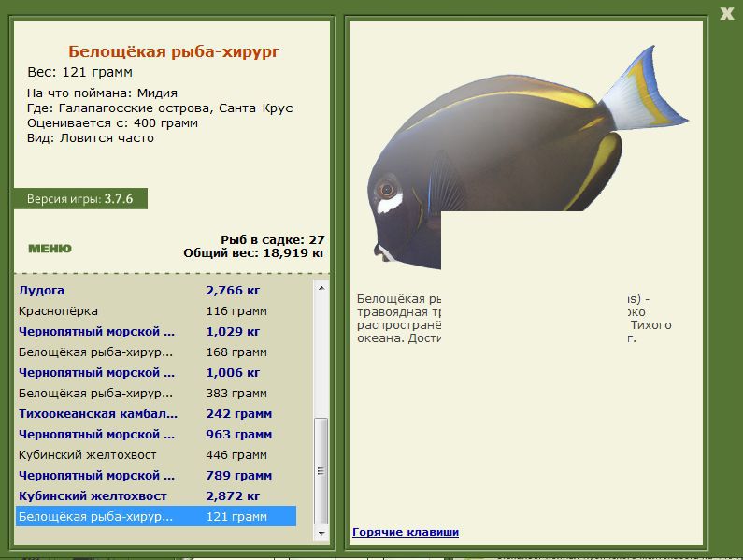This screenshot has width=743, height=560.
Task: Click the scrollbar up arrow in fish list
Action: (321, 288)
